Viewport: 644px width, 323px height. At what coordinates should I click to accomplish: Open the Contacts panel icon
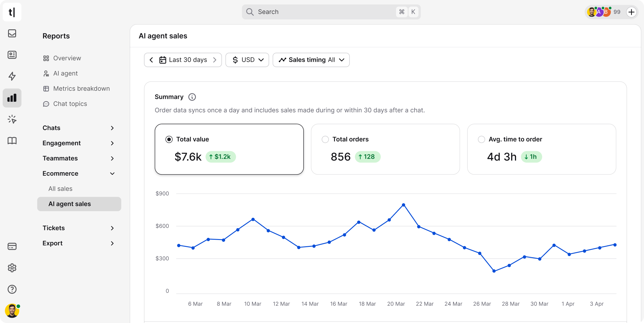pyautogui.click(x=12, y=55)
